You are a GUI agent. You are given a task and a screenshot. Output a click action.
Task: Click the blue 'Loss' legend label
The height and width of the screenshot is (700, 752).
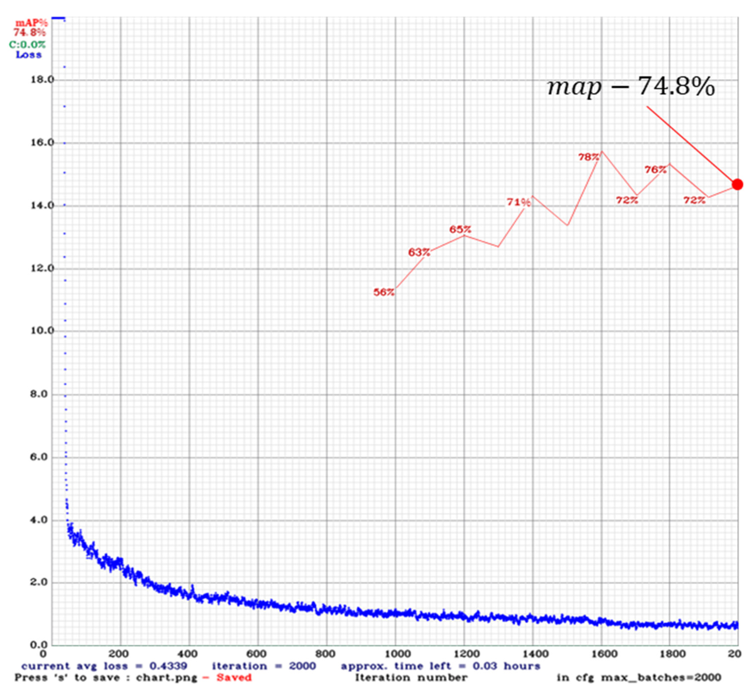(28, 55)
